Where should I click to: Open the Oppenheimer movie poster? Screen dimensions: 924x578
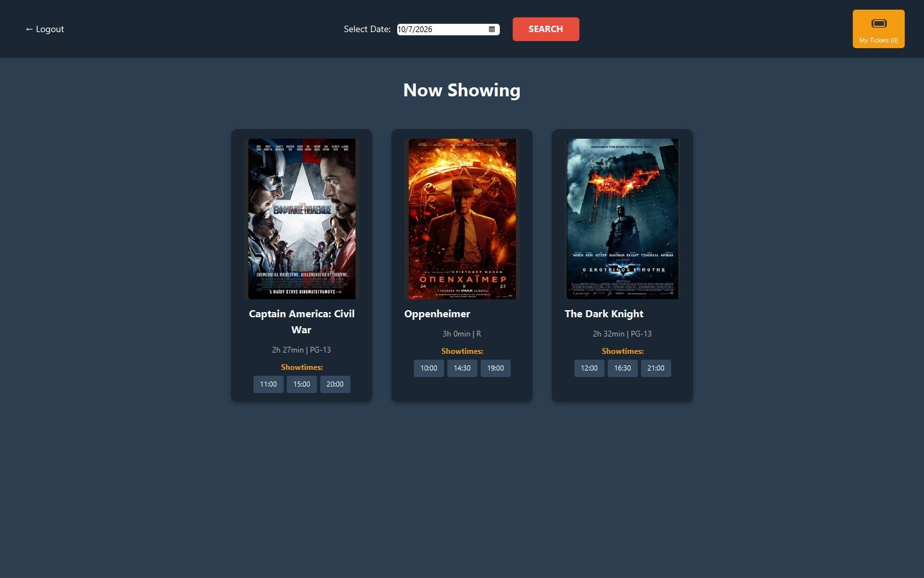462,219
